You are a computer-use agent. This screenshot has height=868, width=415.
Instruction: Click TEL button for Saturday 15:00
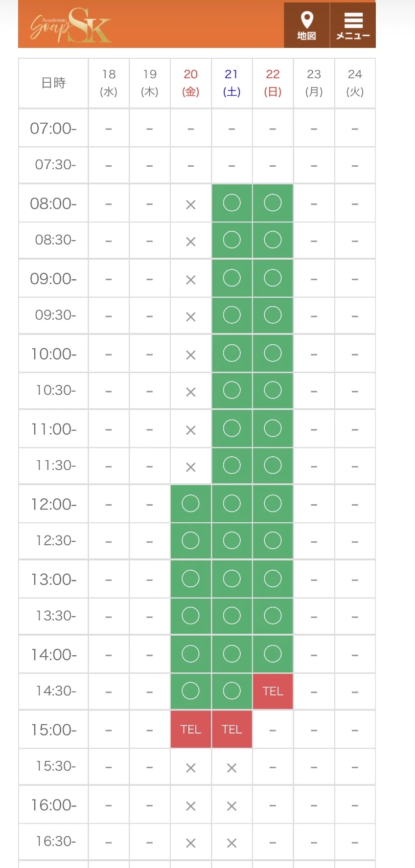[x=231, y=729]
